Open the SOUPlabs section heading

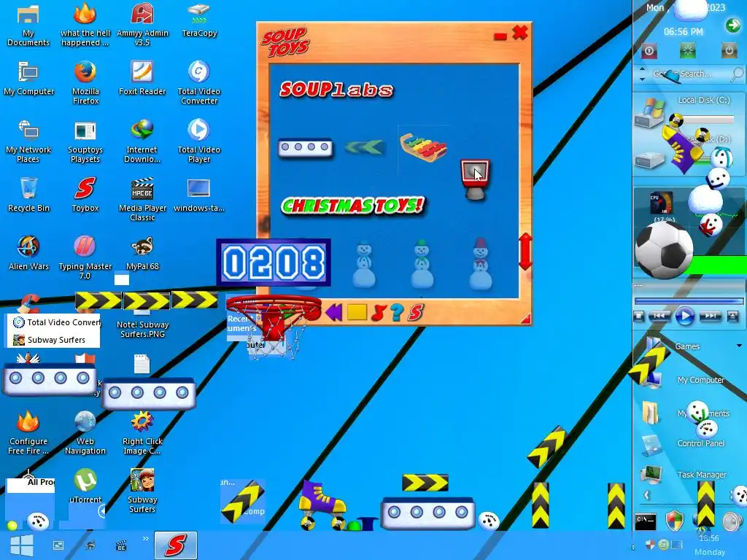336,90
